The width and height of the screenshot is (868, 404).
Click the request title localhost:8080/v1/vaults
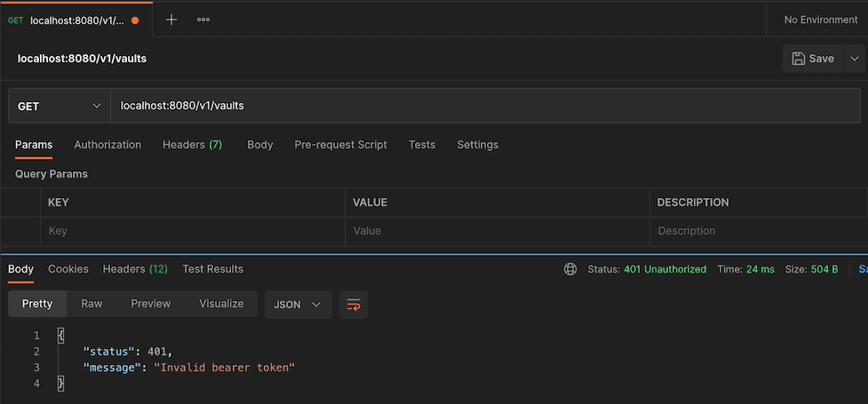coord(83,59)
